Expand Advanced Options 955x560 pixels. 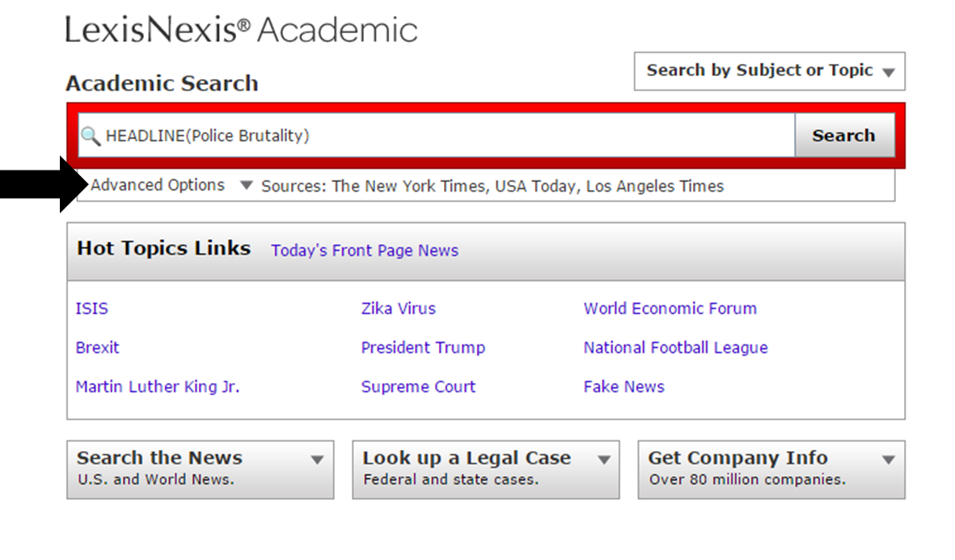click(x=158, y=185)
